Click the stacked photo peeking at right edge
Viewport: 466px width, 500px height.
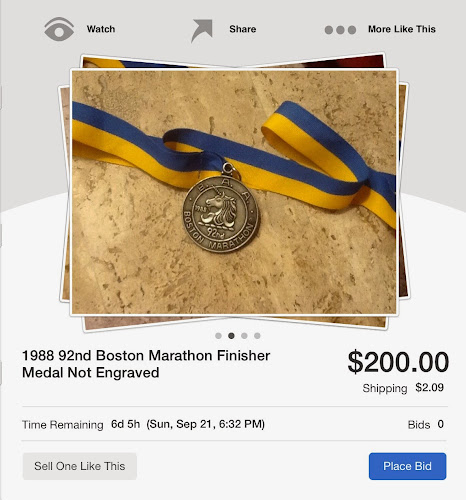[x=404, y=190]
